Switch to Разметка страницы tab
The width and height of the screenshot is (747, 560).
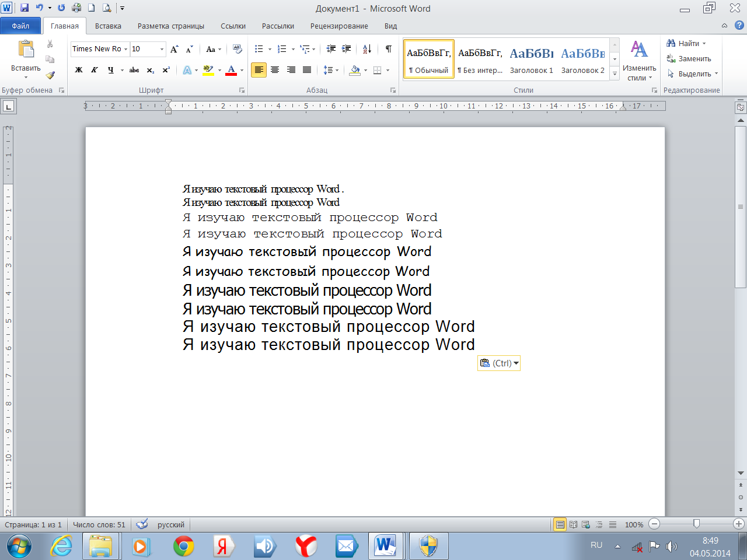pyautogui.click(x=171, y=26)
